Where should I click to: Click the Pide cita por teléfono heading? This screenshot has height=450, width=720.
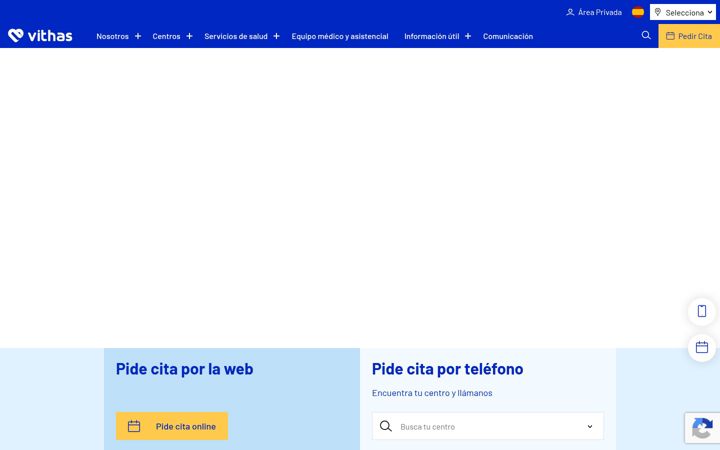[447, 369]
